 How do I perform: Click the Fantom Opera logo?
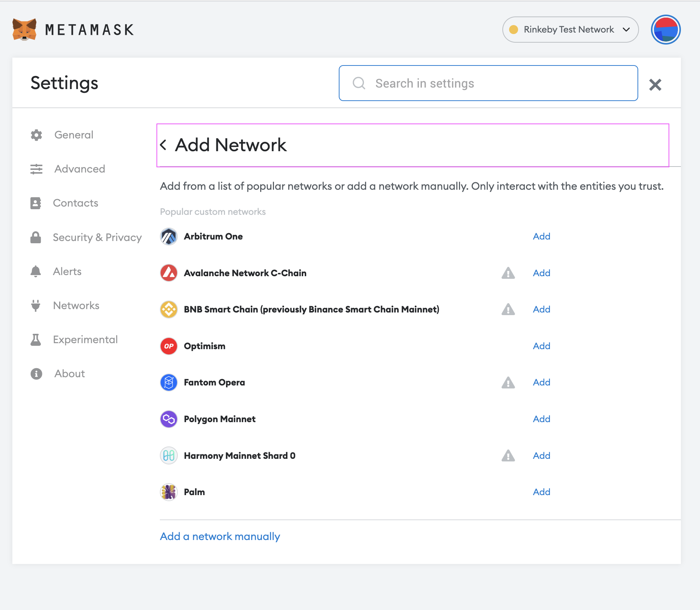[169, 382]
